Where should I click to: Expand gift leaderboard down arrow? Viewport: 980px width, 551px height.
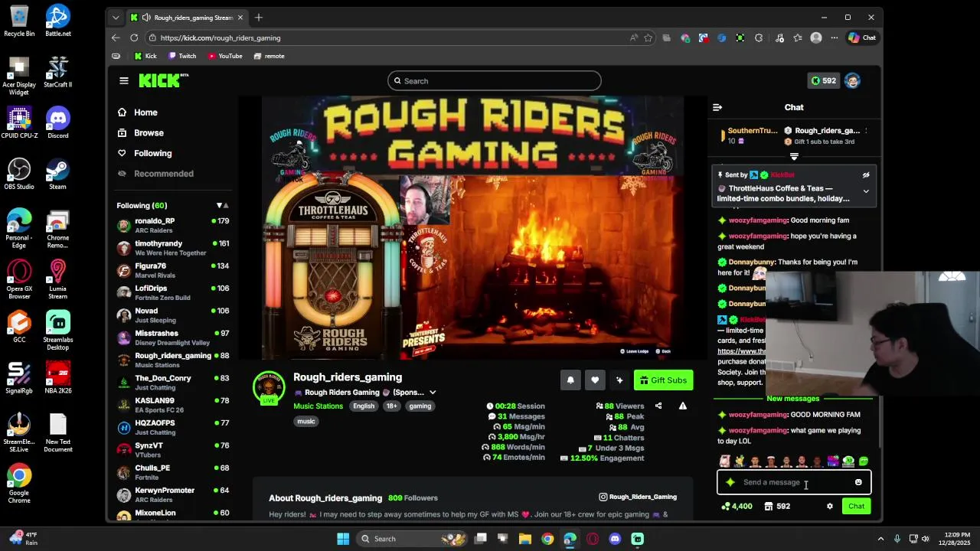click(794, 157)
